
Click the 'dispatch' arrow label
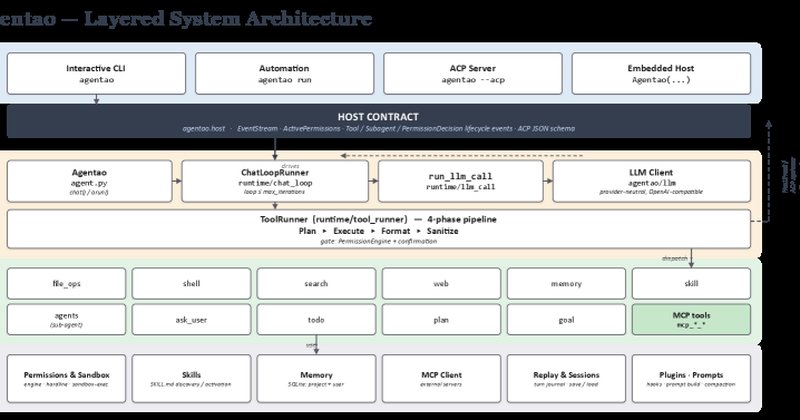(x=674, y=259)
